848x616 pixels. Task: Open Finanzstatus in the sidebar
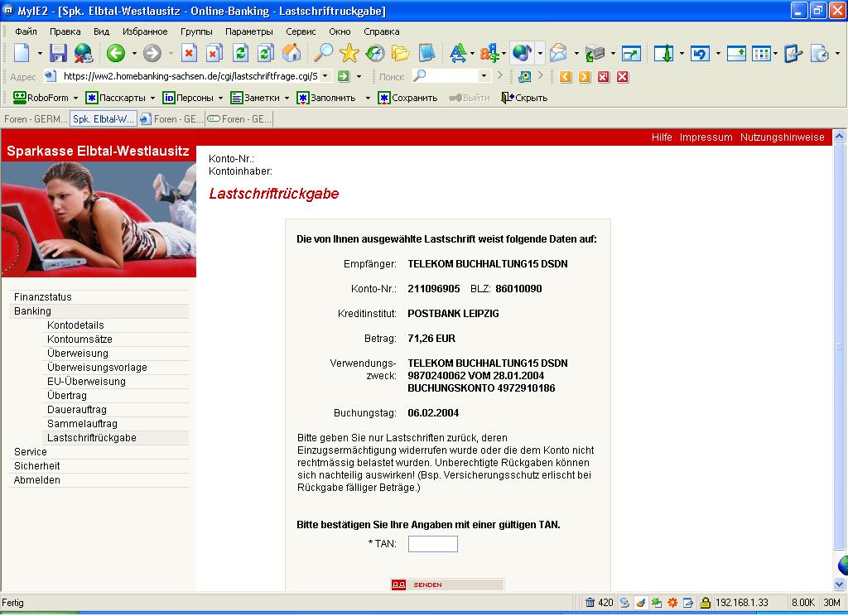coord(43,297)
